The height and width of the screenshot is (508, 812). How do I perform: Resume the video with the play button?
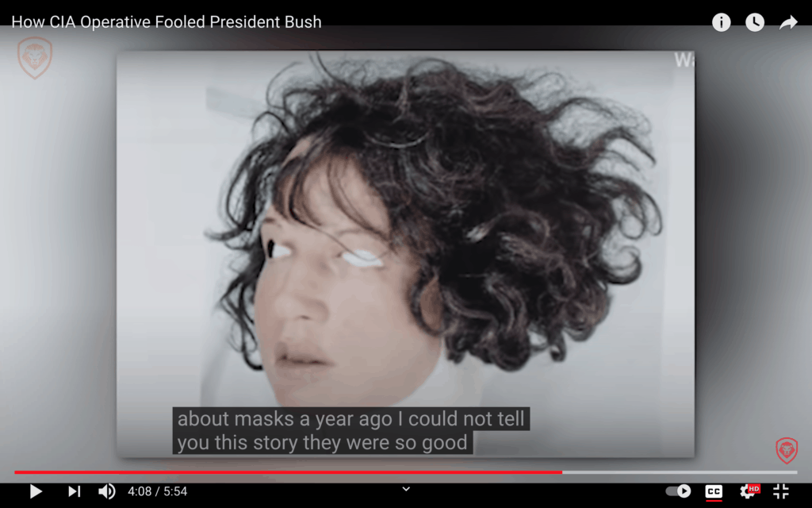click(x=36, y=491)
